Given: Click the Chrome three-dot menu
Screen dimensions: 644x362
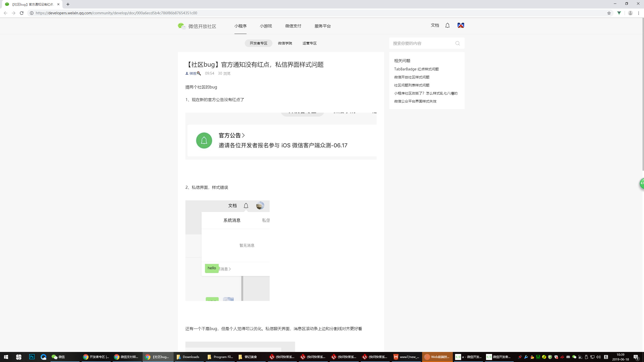Looking at the screenshot, I should coord(638,13).
